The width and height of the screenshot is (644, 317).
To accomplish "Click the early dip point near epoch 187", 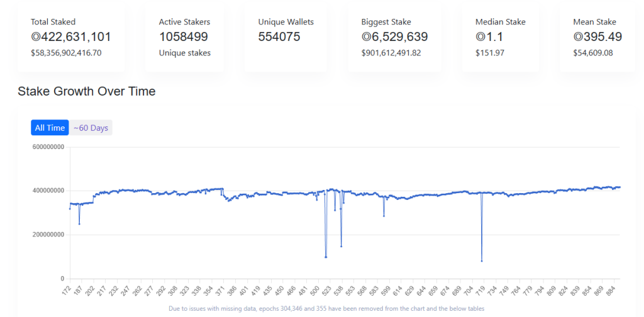I will [79, 224].
